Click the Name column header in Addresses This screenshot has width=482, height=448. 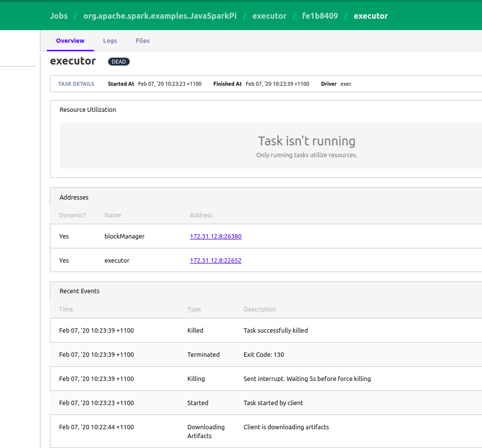pos(112,215)
